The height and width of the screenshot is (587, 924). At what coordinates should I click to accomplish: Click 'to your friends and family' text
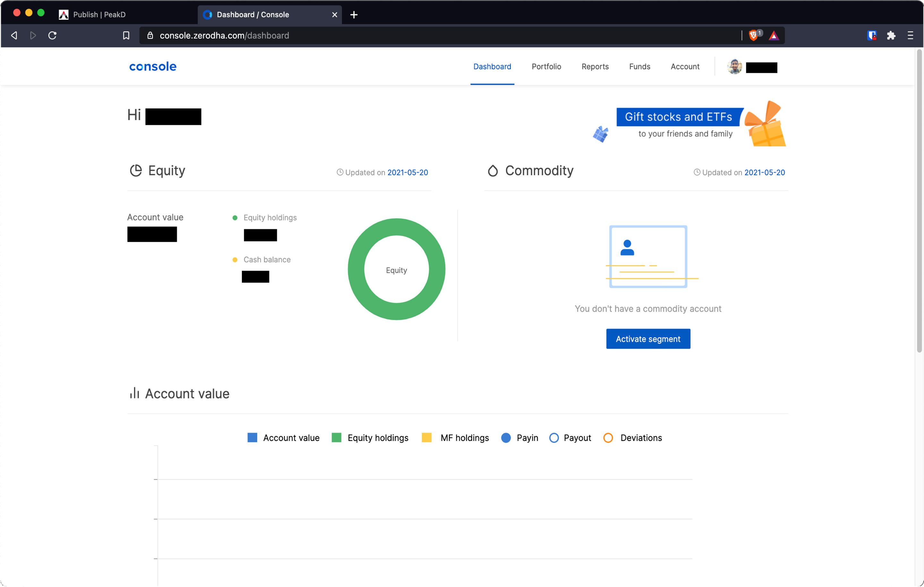[x=685, y=134]
